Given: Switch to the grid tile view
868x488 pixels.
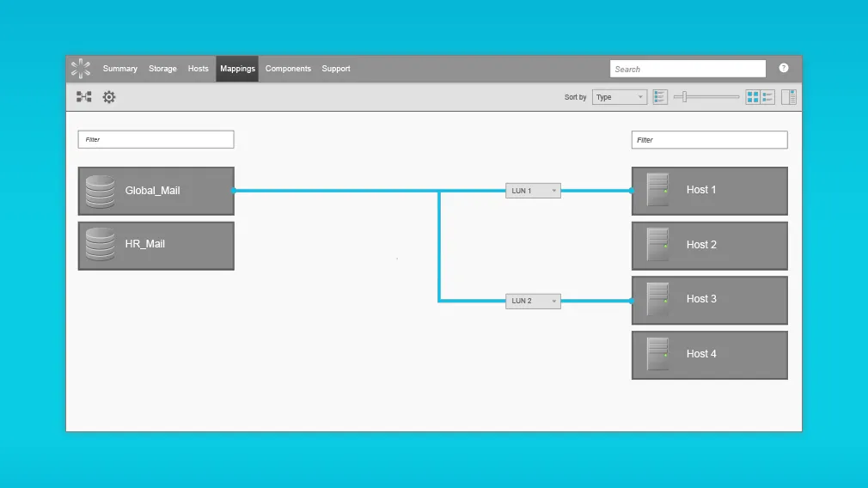Looking at the screenshot, I should click(x=753, y=97).
